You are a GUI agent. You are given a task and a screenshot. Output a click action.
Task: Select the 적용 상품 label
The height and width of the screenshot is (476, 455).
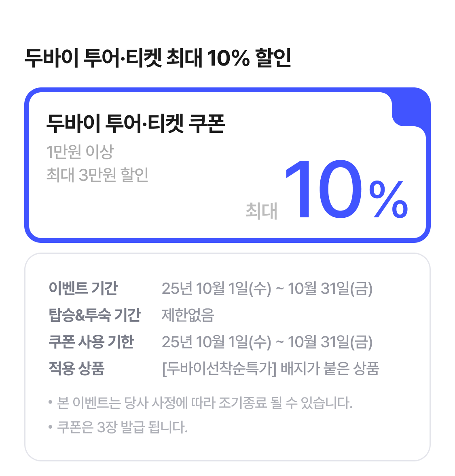tap(76, 368)
